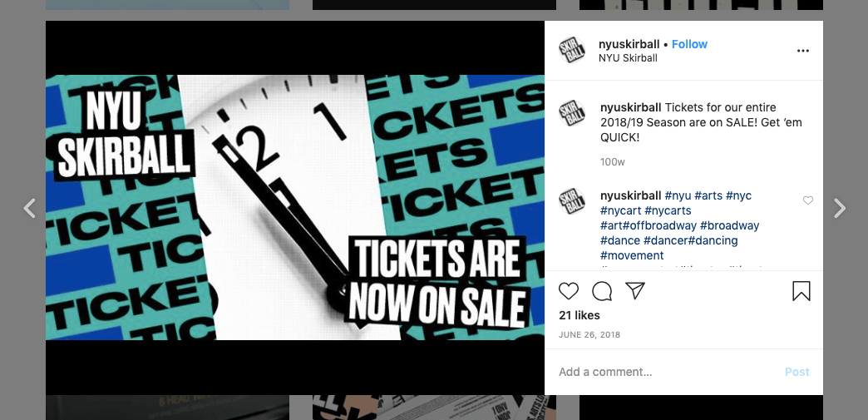Click the tickets on sale clock image
Image resolution: width=868 pixels, height=420 pixels.
pos(295,207)
